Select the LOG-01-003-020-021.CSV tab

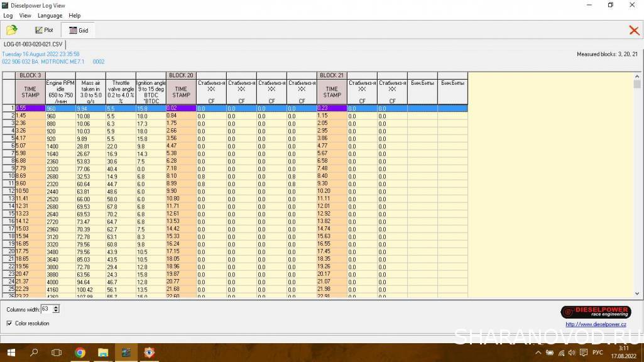[x=33, y=45]
